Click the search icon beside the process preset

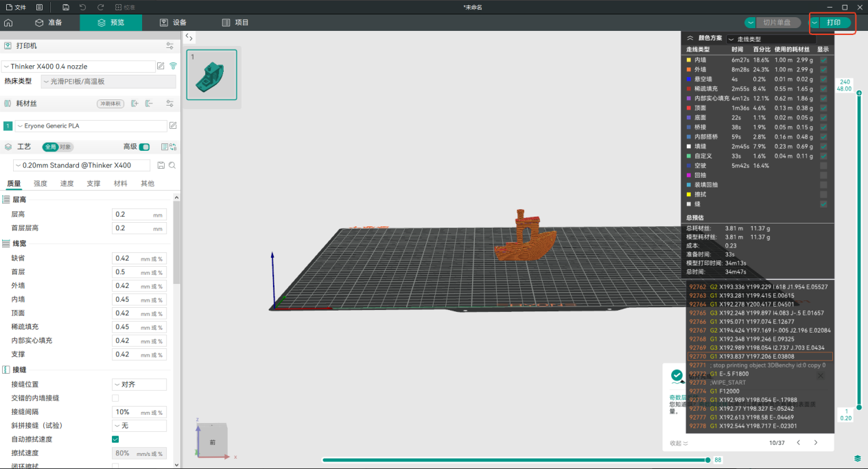[x=172, y=165]
